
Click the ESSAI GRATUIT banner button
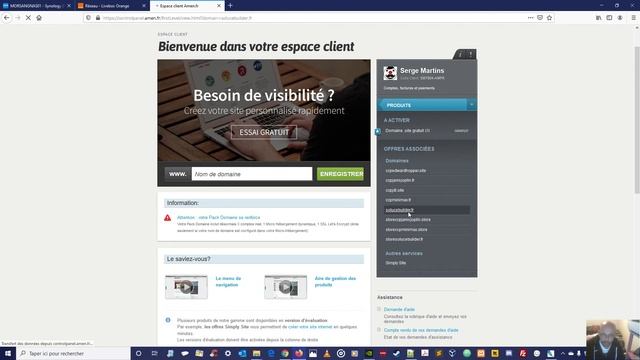coord(264,132)
